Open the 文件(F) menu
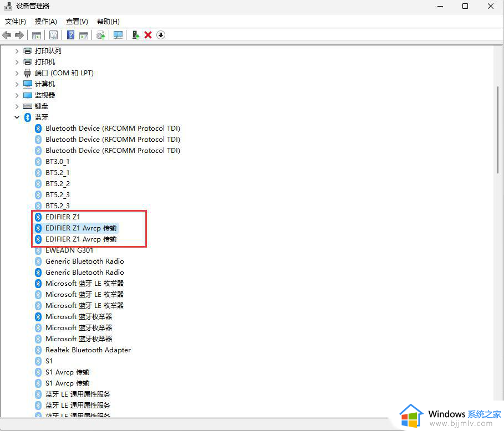The height and width of the screenshot is (431, 504). pyautogui.click(x=16, y=22)
